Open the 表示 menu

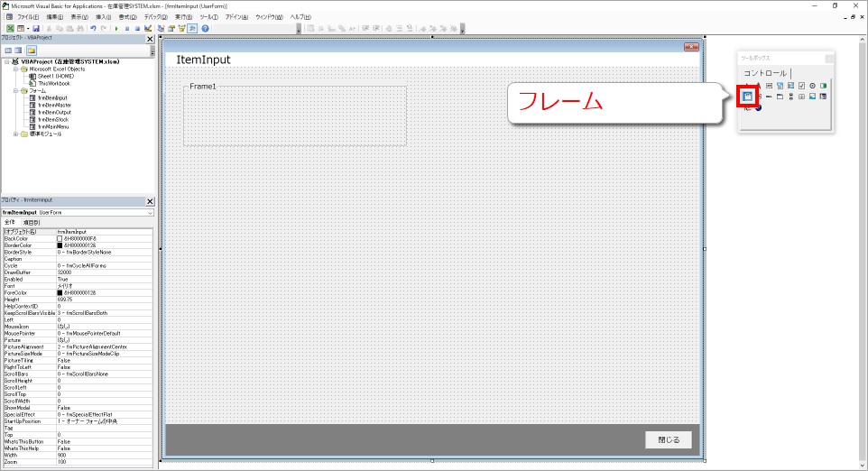pos(79,17)
